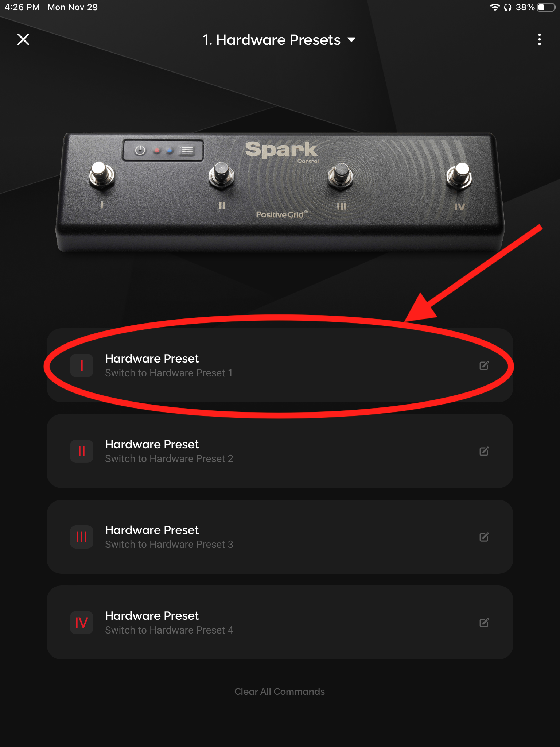
Task: Tap the 1. Hardware Presets title text
Action: 272,40
